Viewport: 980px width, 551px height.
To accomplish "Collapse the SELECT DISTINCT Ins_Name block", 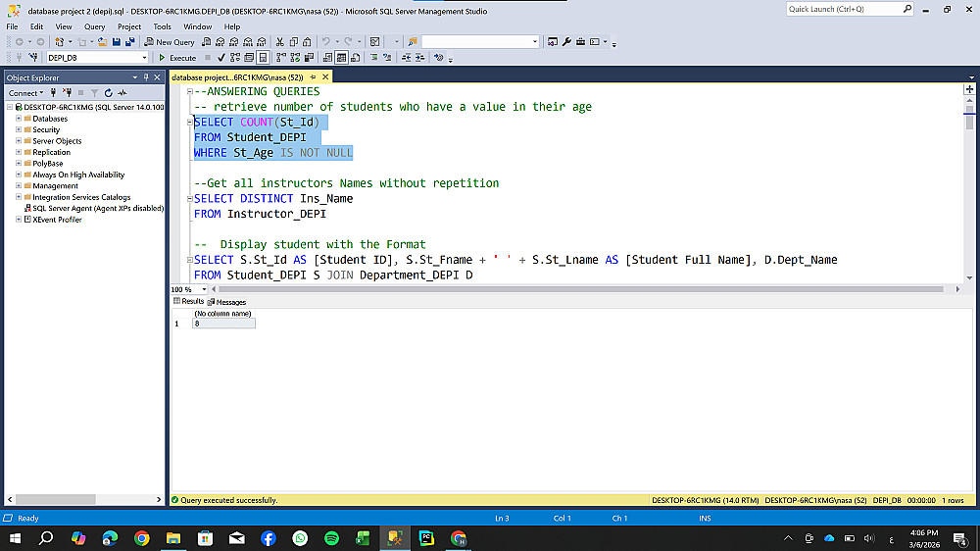I will click(x=189, y=198).
